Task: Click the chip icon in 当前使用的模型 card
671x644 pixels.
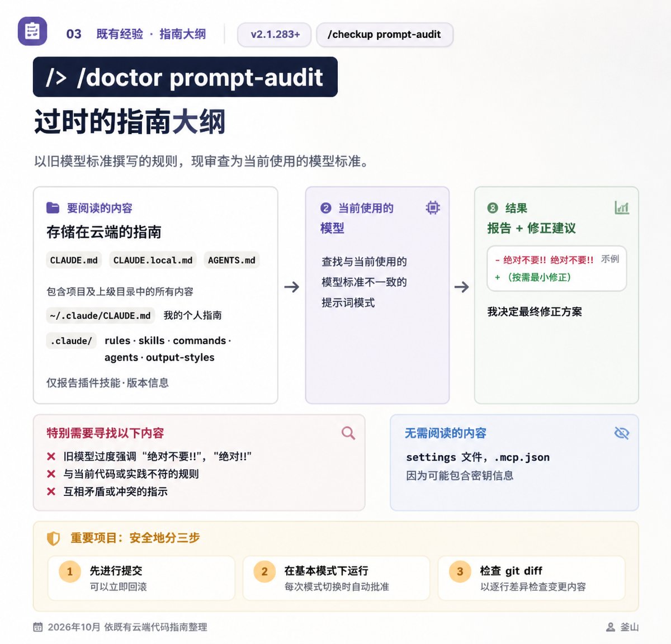Action: 433,208
